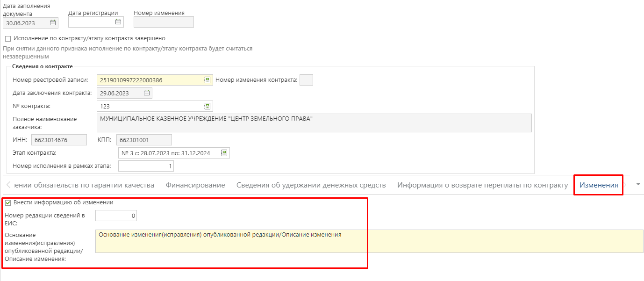Open calendar for contract conclusion date

pyautogui.click(x=147, y=93)
